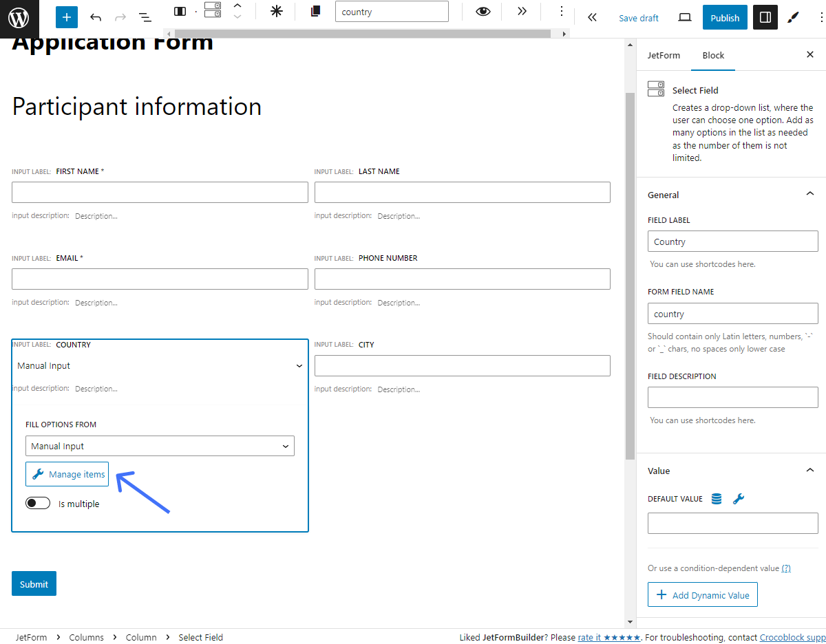Open Styles with the paintbrush icon
Screen dimensions: 826x644
[x=793, y=17]
